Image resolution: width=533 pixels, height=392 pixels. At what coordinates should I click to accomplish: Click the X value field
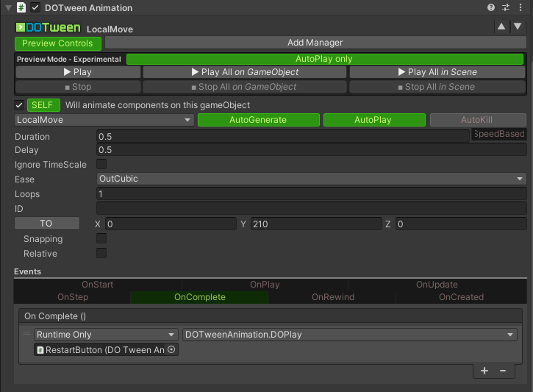(x=171, y=224)
